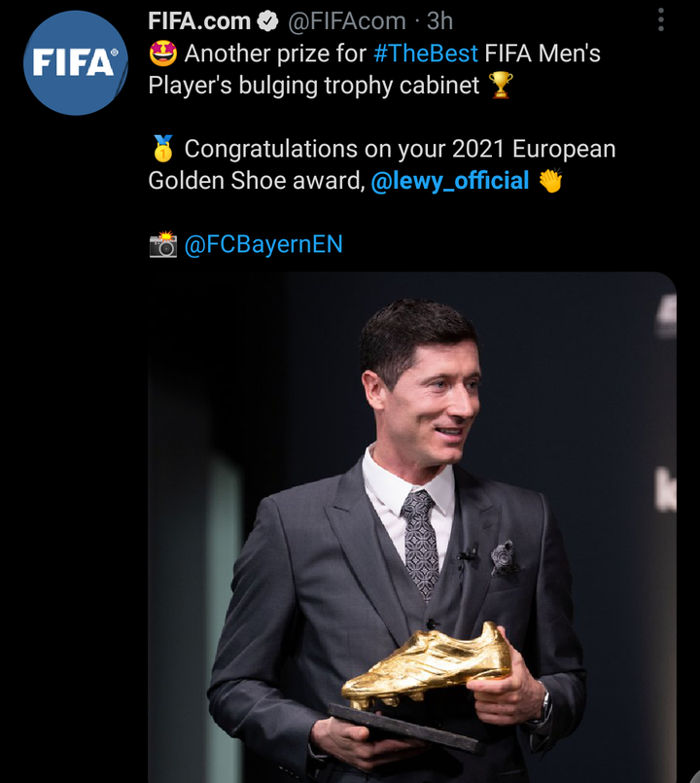Open the FIFA profile avatar

[76, 63]
